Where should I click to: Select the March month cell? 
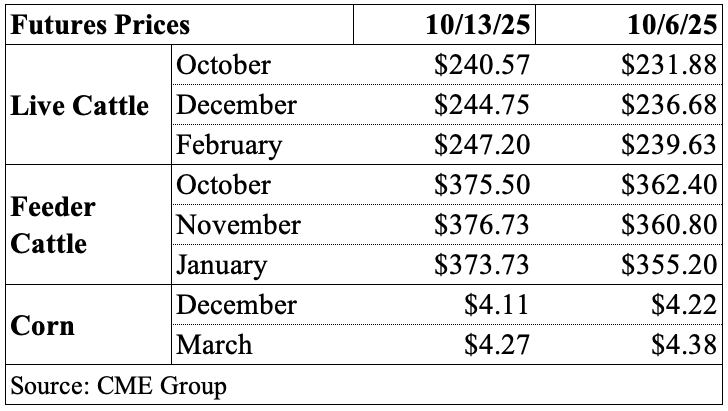(214, 345)
